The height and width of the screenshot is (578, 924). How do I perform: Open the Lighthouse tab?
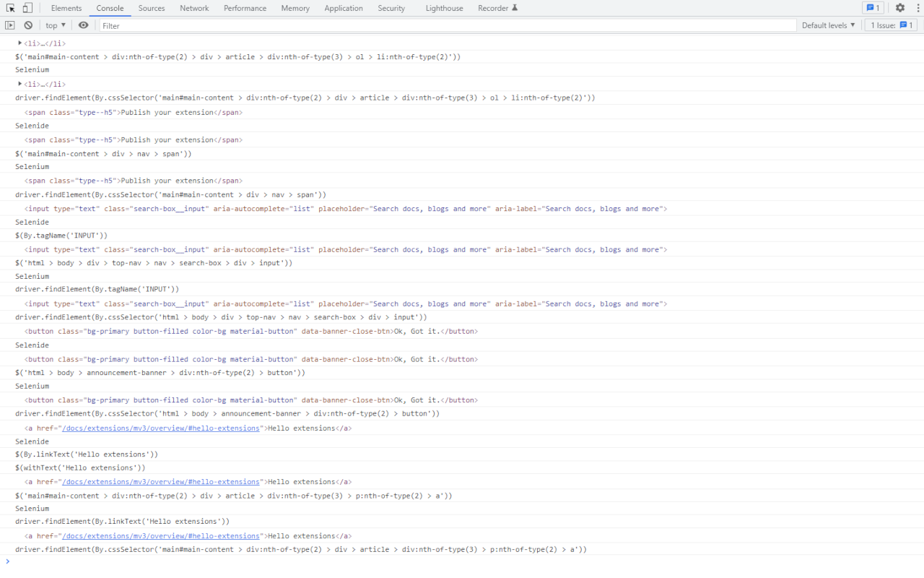444,8
